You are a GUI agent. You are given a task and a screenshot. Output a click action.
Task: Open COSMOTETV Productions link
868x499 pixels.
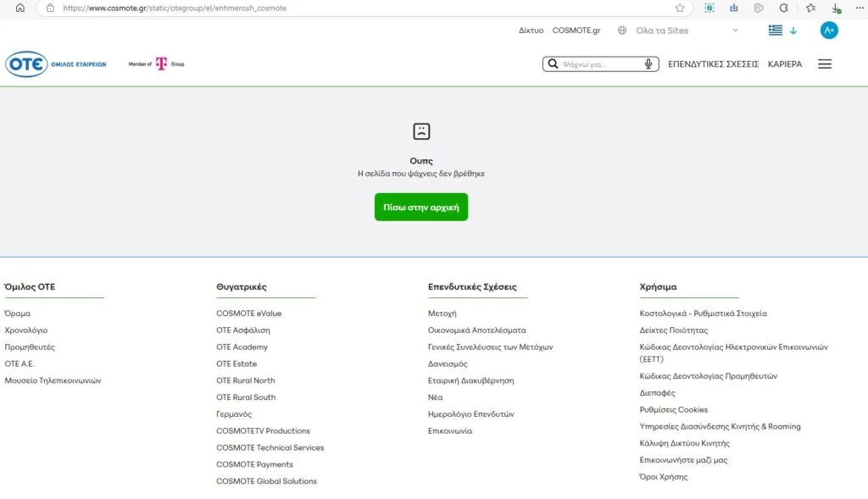263,431
